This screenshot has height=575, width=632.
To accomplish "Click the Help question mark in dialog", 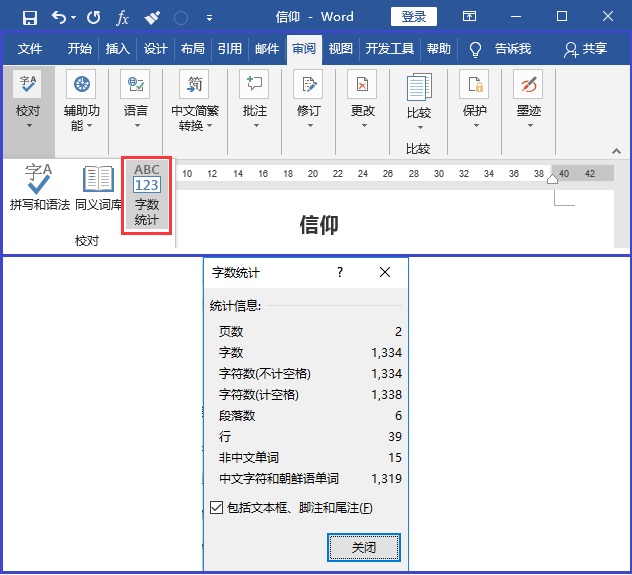I will pyautogui.click(x=340, y=272).
